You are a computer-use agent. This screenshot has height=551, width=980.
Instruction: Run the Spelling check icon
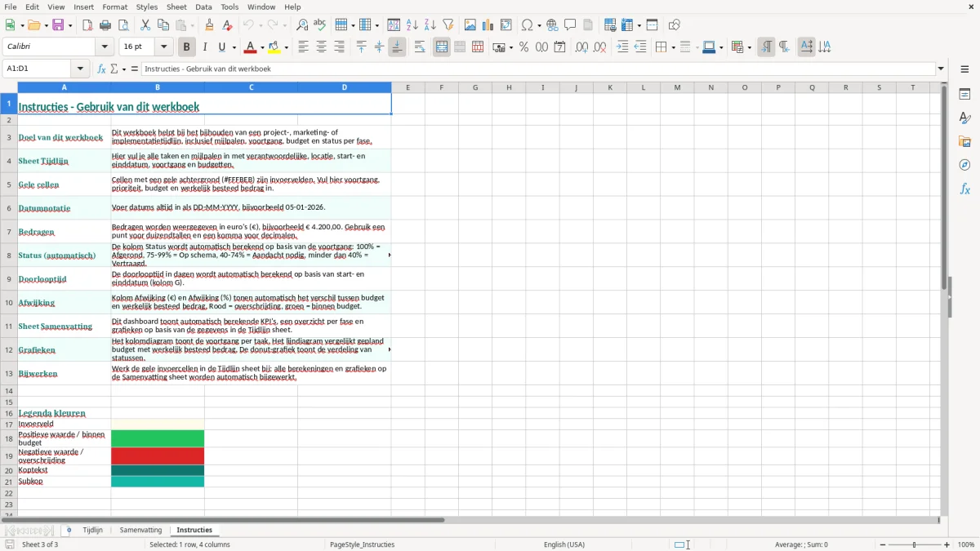pos(320,25)
